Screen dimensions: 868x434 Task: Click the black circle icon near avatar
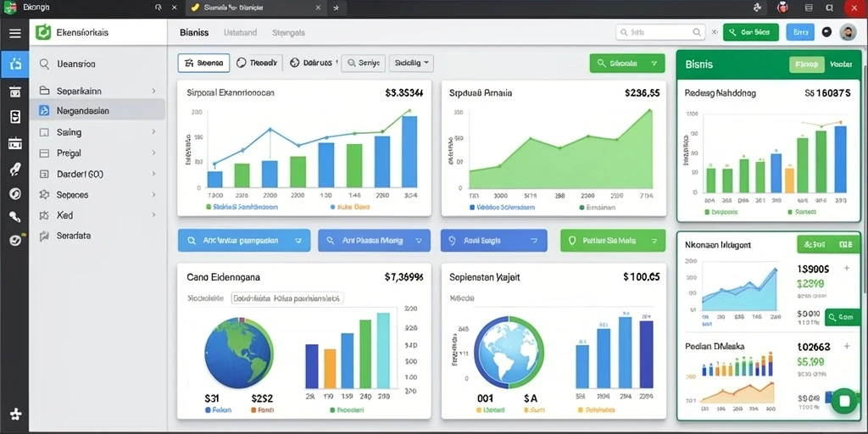pos(826,32)
